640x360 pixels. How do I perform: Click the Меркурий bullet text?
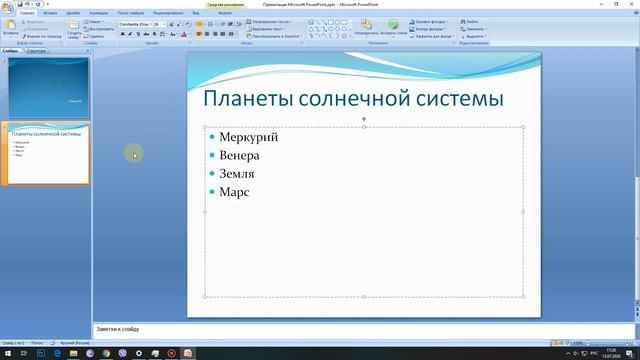249,137
